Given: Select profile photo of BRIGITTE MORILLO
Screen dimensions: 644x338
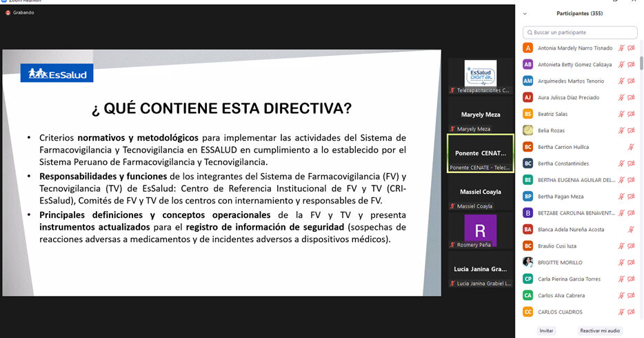Looking at the screenshot, I should (x=527, y=262).
